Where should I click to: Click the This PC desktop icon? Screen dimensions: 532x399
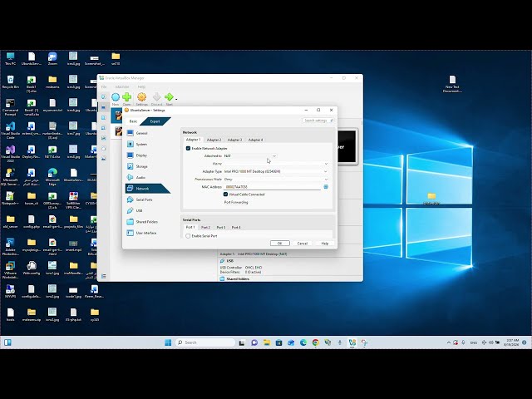(x=11, y=59)
